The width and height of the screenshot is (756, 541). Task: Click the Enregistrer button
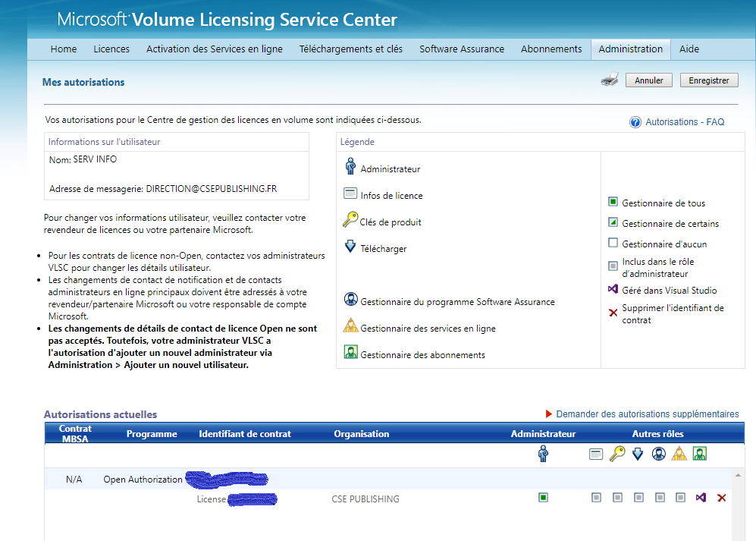pyautogui.click(x=709, y=80)
